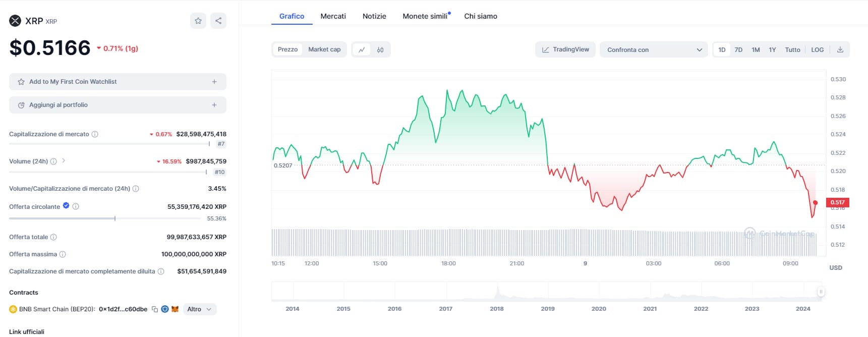Toggle the LOG scale option
Image resolution: width=868 pixels, height=337 pixels.
[817, 49]
